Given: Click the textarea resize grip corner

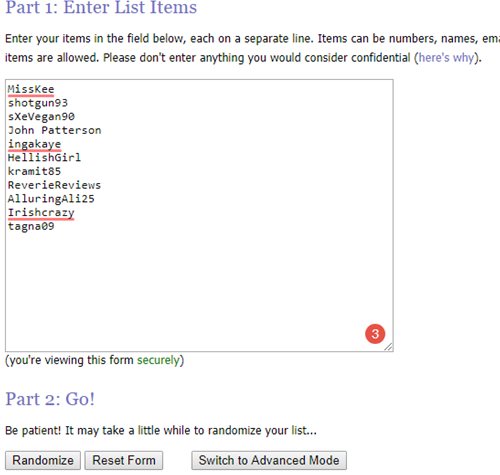Looking at the screenshot, I should point(389,347).
